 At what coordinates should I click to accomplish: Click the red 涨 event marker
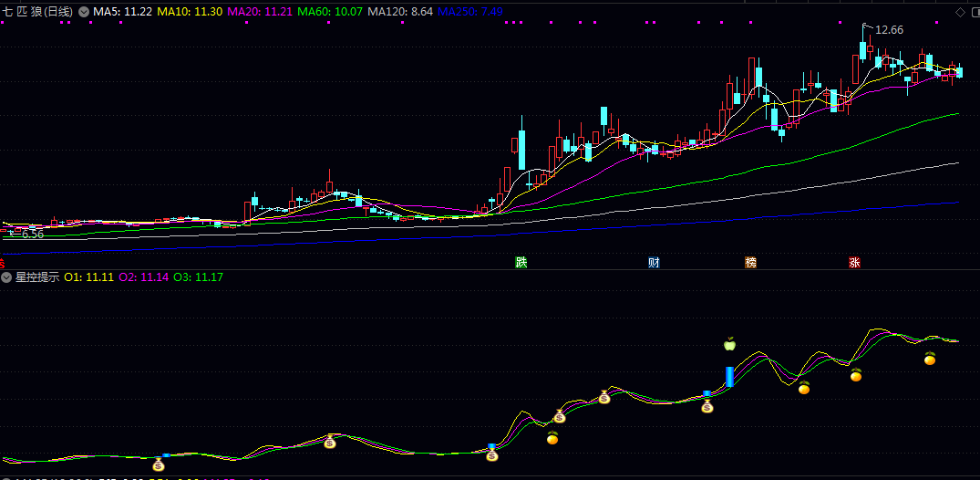pyautogui.click(x=854, y=263)
